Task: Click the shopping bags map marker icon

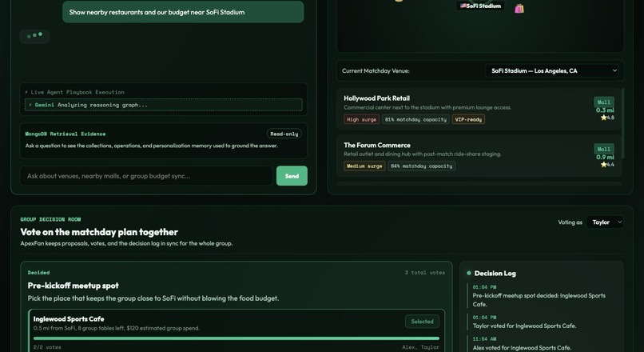Action: point(519,9)
